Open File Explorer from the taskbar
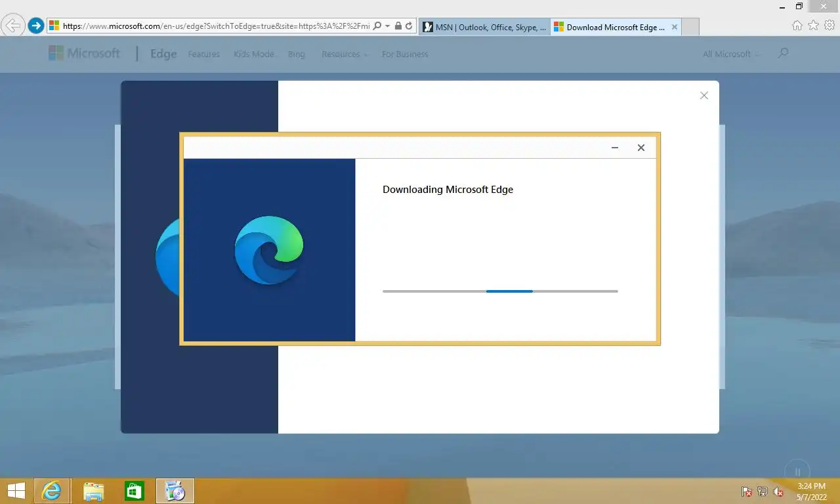Viewport: 840px width, 504px height. pos(94,491)
